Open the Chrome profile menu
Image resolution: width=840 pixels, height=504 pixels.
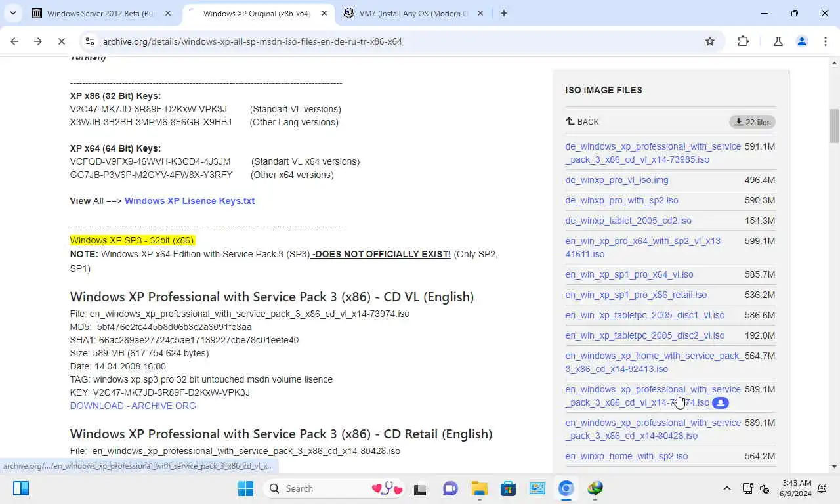801,41
